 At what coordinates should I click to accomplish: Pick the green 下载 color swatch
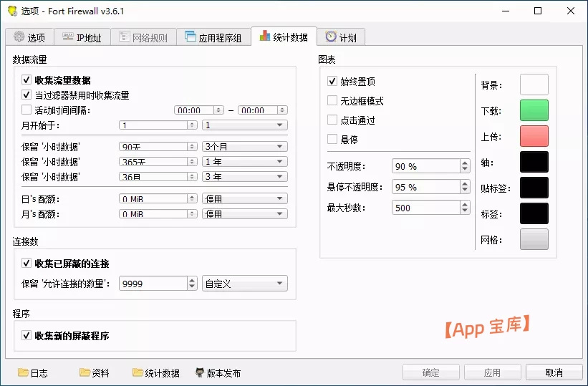point(534,110)
